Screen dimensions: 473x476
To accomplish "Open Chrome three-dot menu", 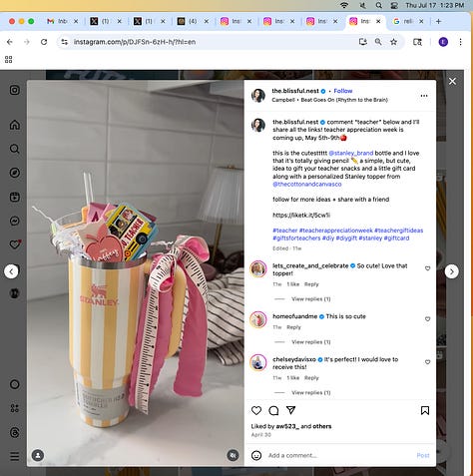I will click(460, 42).
